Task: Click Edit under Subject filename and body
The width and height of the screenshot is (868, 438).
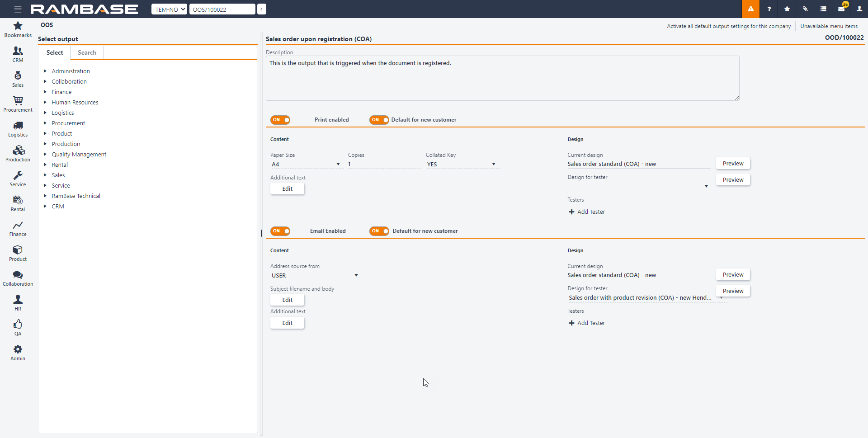Action: point(287,300)
